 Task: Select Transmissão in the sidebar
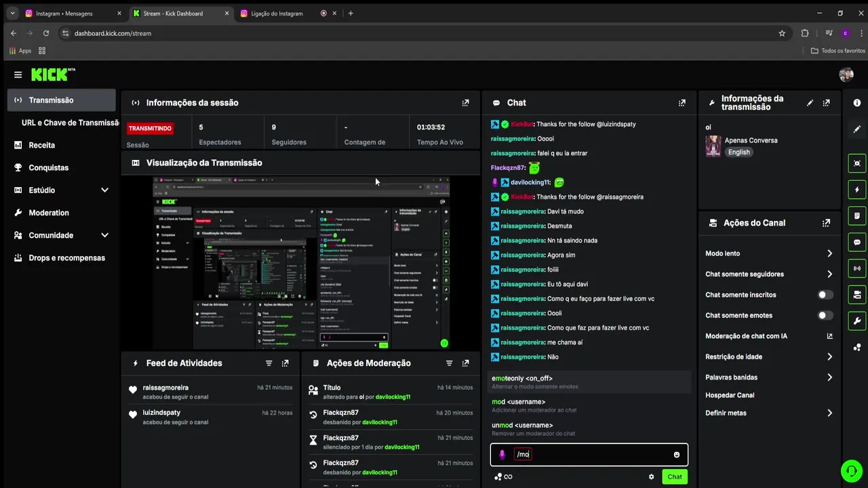coord(62,100)
